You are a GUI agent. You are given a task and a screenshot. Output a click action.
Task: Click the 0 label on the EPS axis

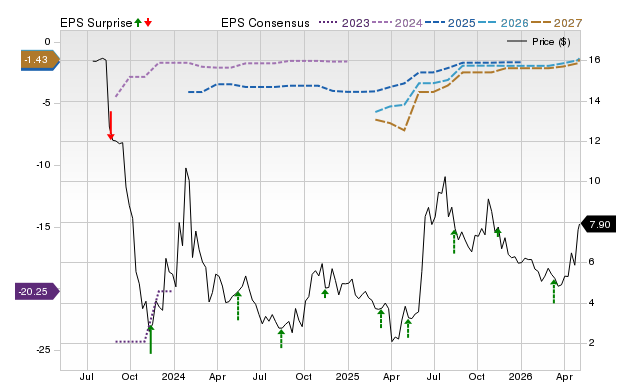(x=47, y=42)
